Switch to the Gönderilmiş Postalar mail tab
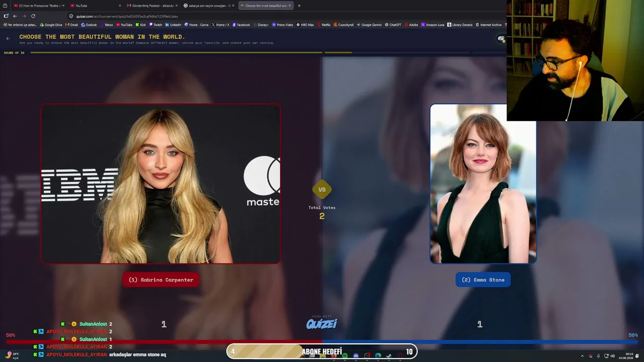 coord(152,6)
